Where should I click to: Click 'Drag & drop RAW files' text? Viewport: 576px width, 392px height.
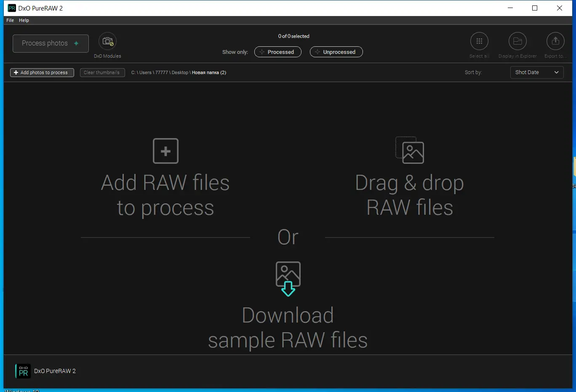410,195
